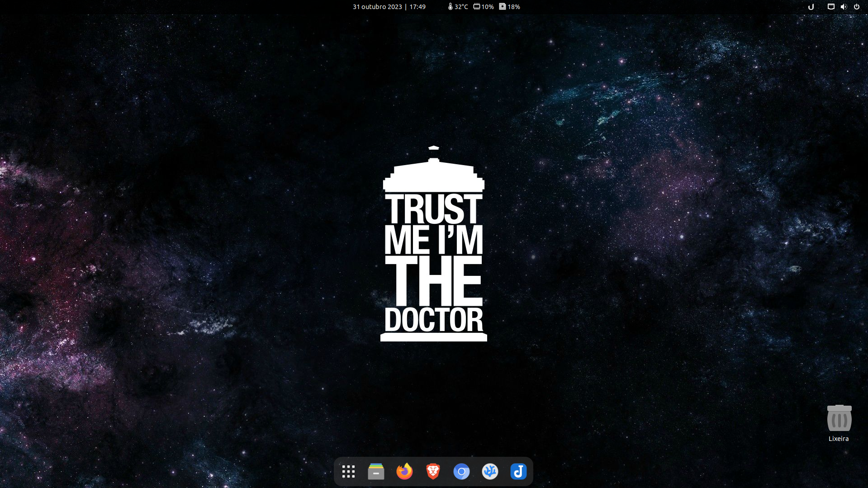Click the 18% memory usage indicator
This screenshot has height=488, width=868.
click(510, 7)
